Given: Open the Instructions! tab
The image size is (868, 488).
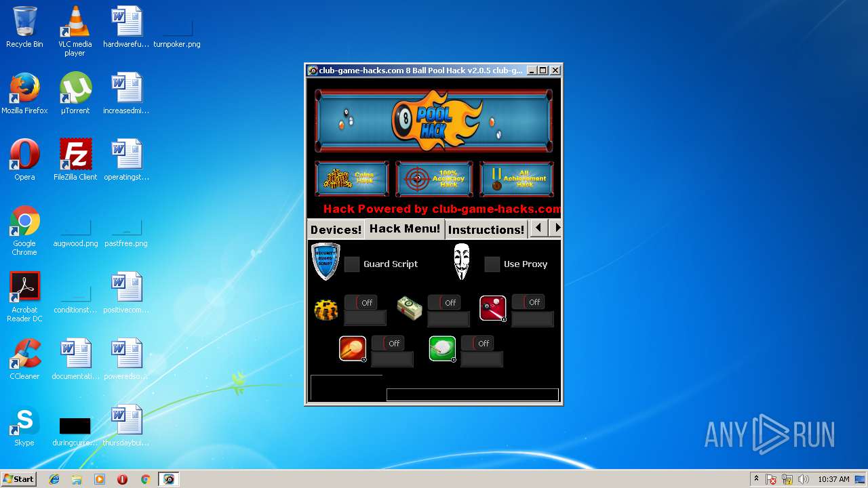Looking at the screenshot, I should pos(486,230).
